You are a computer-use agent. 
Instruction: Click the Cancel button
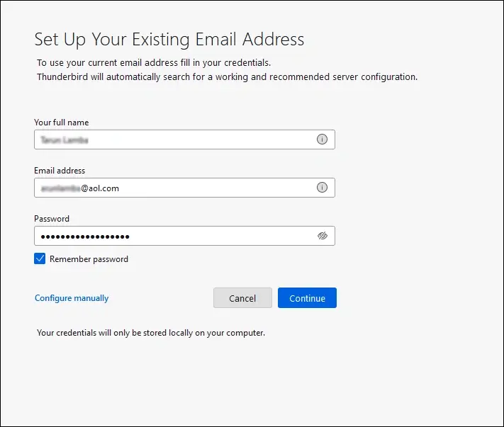pyautogui.click(x=242, y=298)
